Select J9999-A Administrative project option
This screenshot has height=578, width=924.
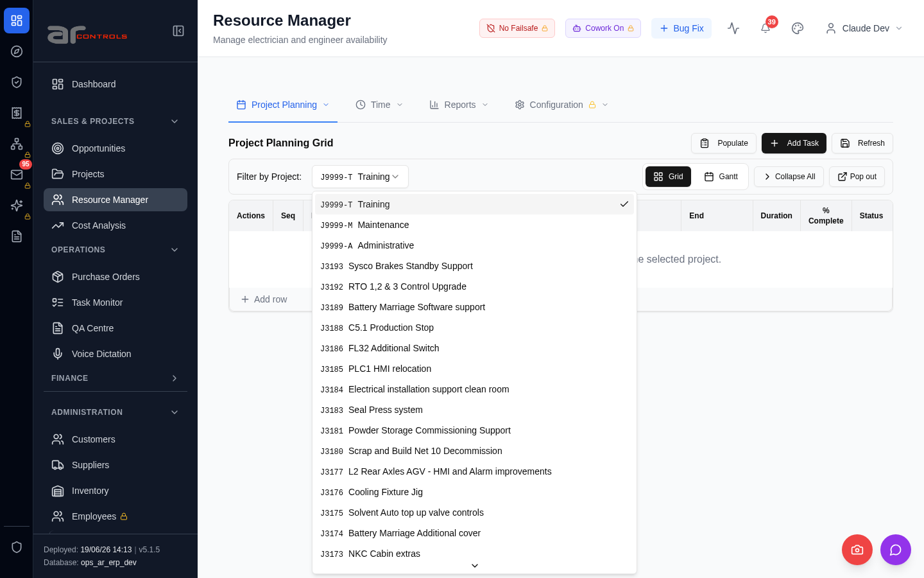coord(474,245)
